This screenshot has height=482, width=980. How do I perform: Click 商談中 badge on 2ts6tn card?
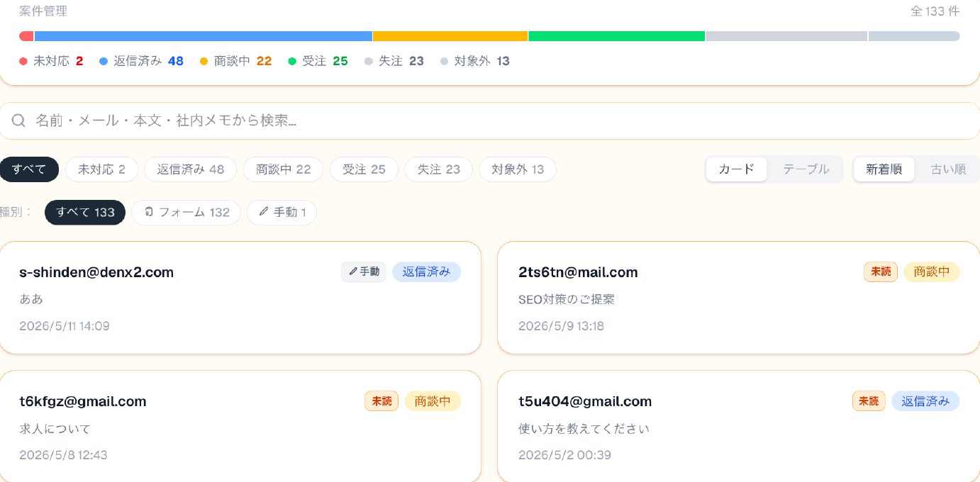pos(932,271)
